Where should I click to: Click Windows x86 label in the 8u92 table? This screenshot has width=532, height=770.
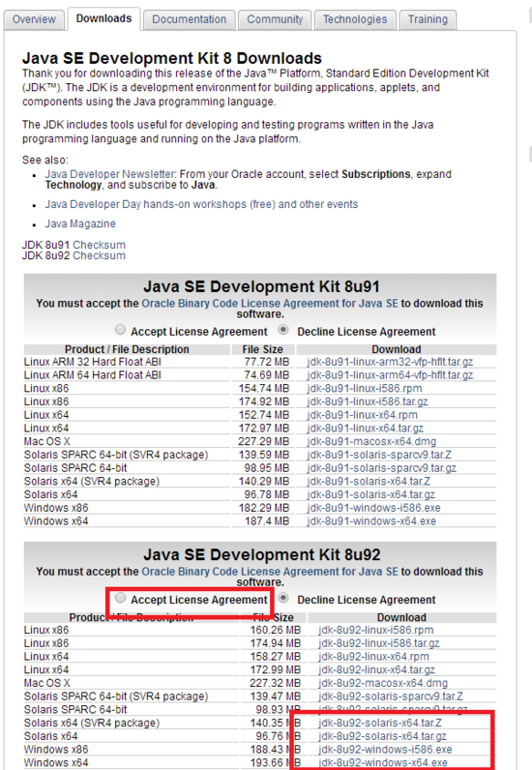[x=56, y=750]
